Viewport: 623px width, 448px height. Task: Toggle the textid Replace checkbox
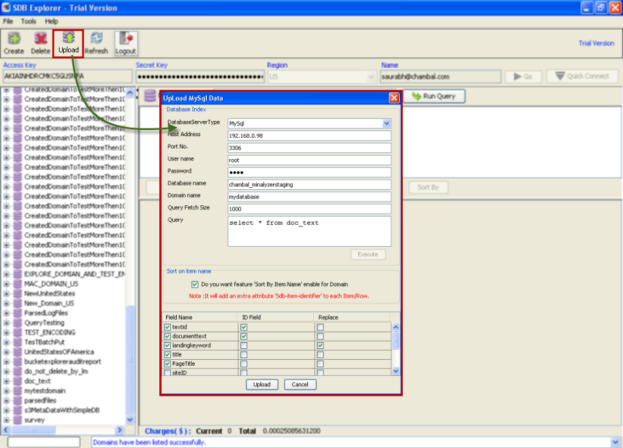[320, 327]
